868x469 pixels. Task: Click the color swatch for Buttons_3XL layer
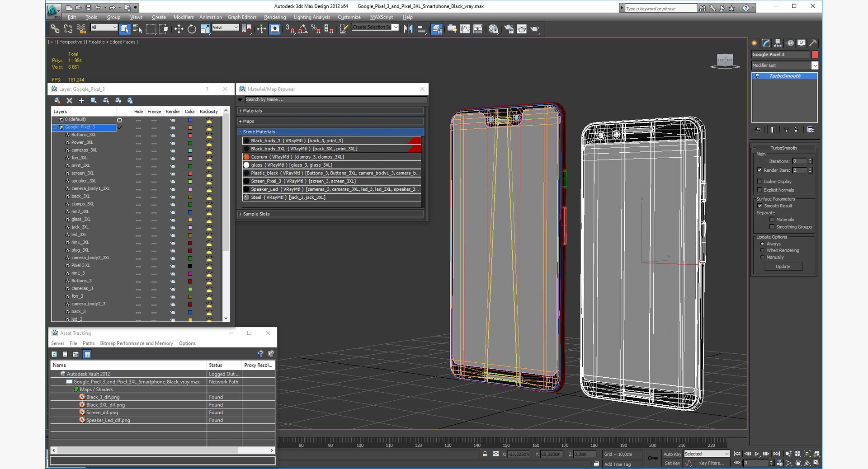tap(190, 135)
